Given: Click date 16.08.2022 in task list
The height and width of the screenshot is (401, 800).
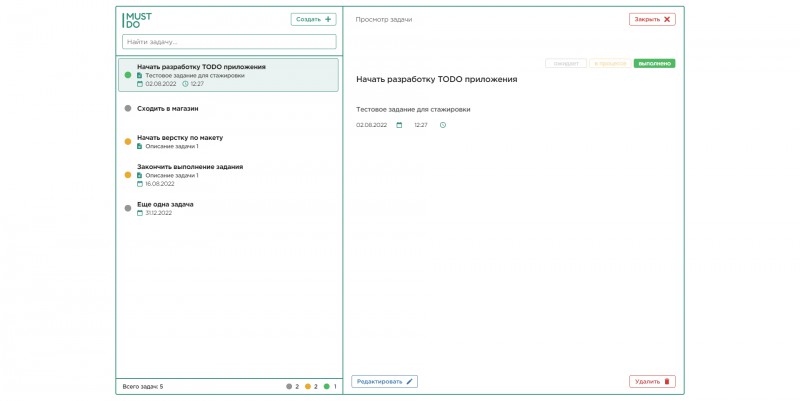Looking at the screenshot, I should [x=160, y=184].
